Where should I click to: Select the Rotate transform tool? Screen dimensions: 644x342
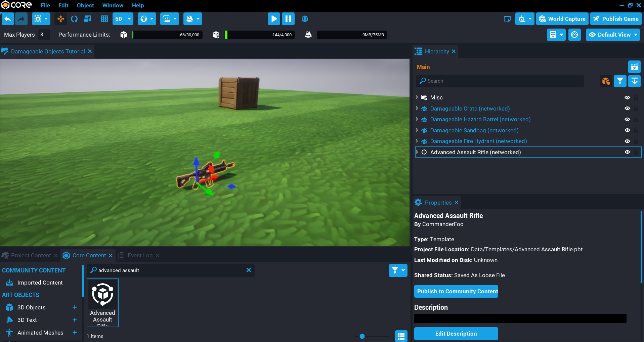point(74,19)
